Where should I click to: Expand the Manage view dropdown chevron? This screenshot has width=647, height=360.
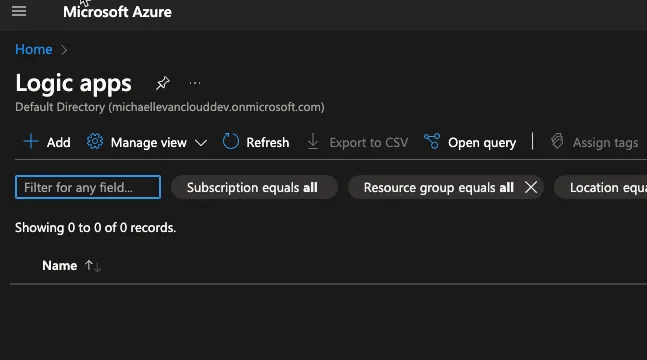(201, 143)
